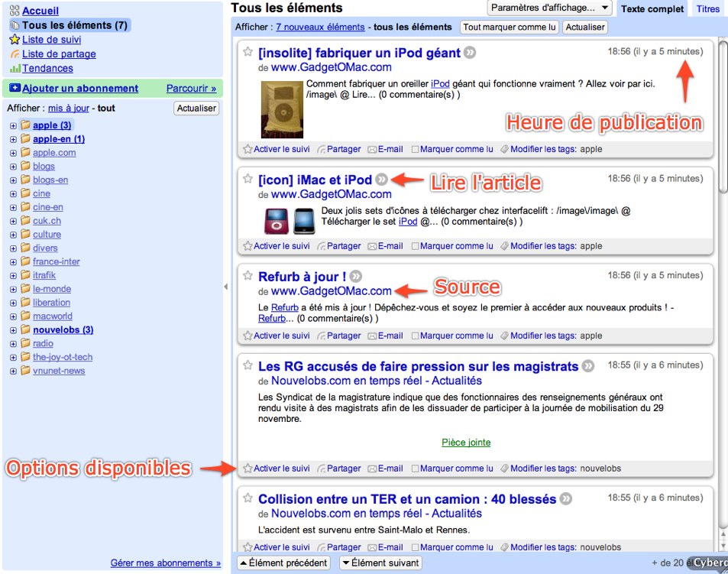728x574 pixels.
Task: Email the Collision TER article
Action: click(385, 547)
